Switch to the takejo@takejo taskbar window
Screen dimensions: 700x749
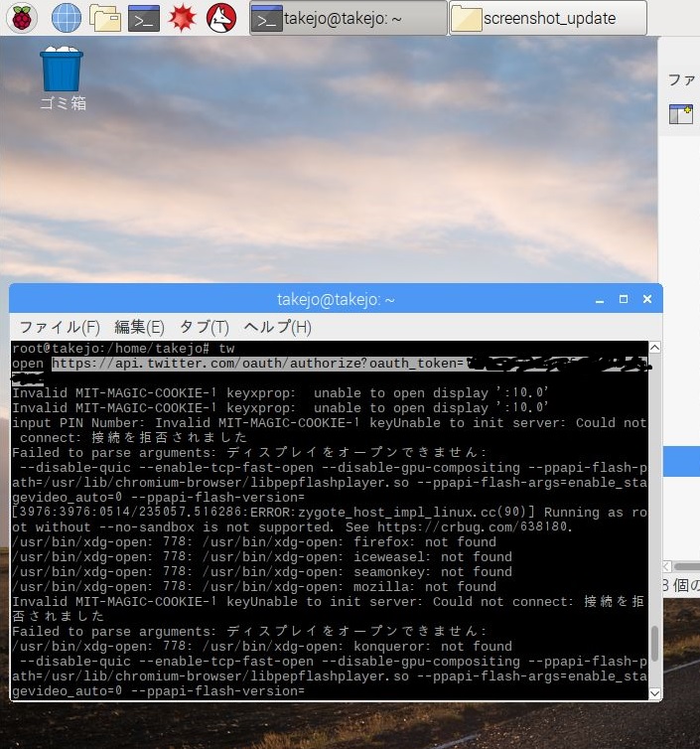pyautogui.click(x=347, y=18)
